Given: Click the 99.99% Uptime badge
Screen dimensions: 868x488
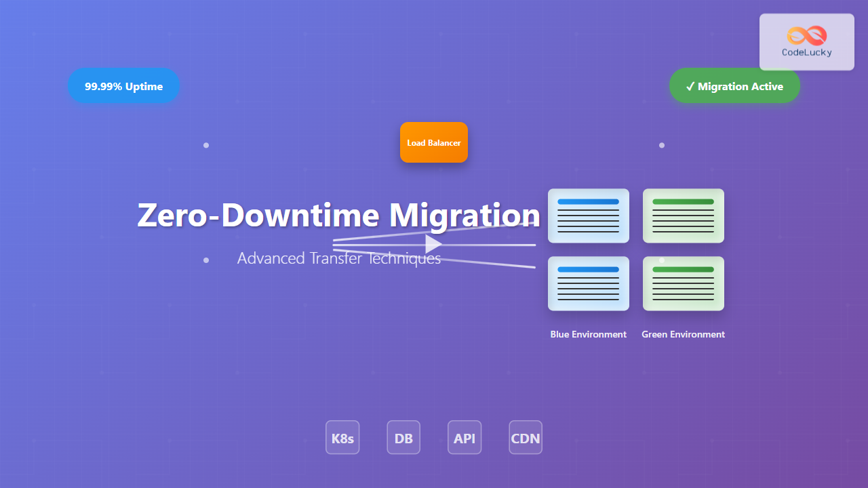Looking at the screenshot, I should 123,86.
